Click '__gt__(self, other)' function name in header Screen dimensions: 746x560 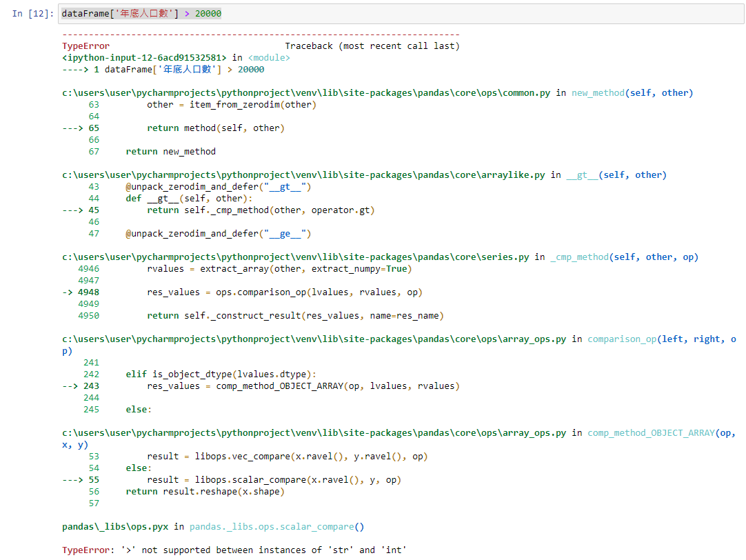tap(616, 175)
